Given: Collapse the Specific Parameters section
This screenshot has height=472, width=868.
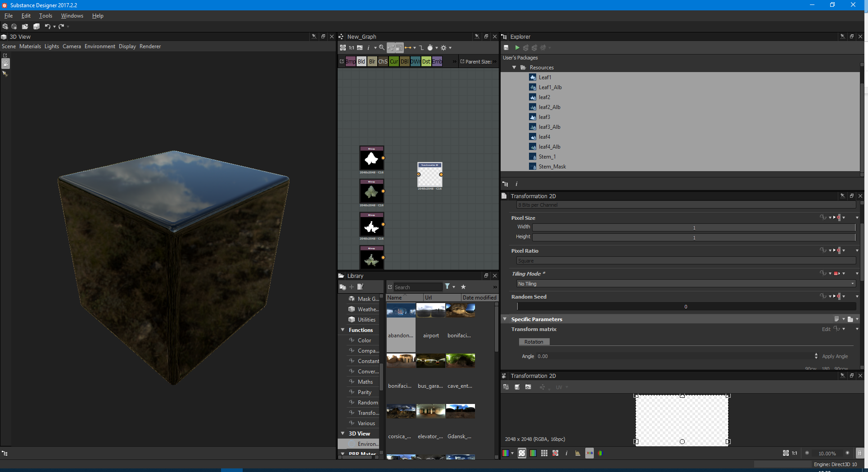Looking at the screenshot, I should click(505, 319).
